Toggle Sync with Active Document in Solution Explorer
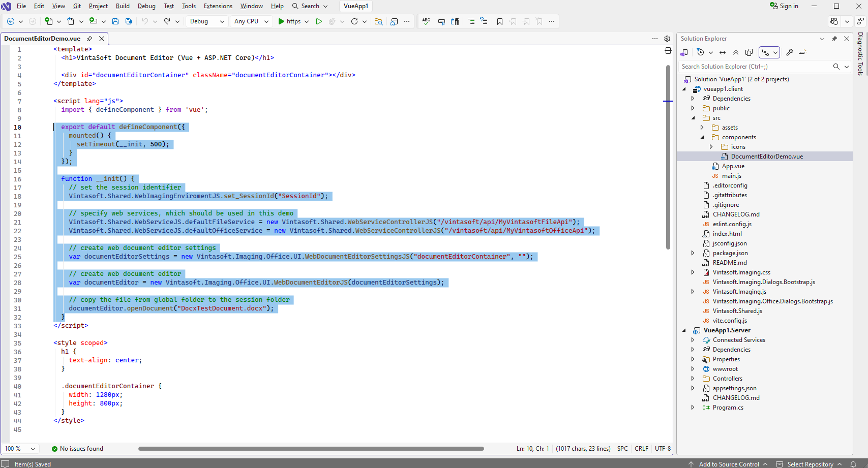868x468 pixels. [x=723, y=52]
